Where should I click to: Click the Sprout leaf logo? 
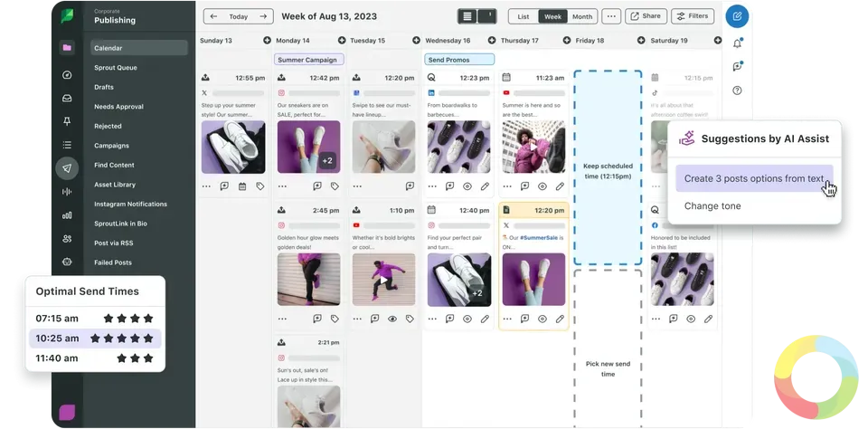tap(67, 16)
